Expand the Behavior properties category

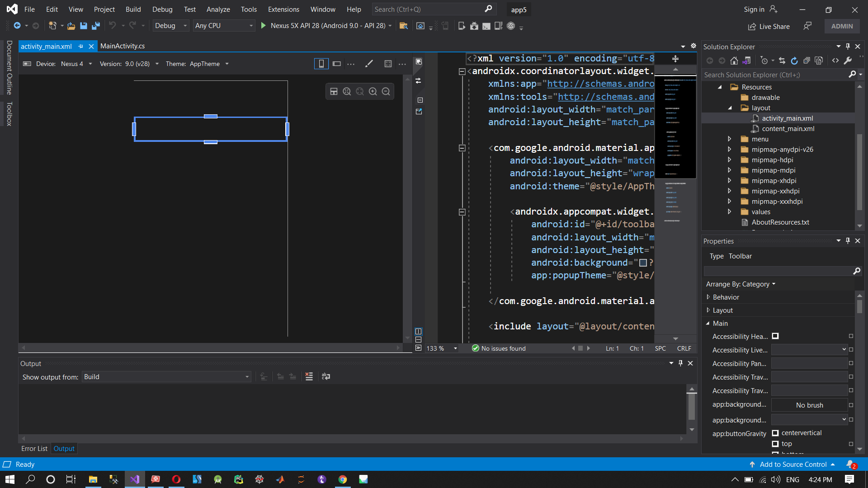(x=708, y=297)
